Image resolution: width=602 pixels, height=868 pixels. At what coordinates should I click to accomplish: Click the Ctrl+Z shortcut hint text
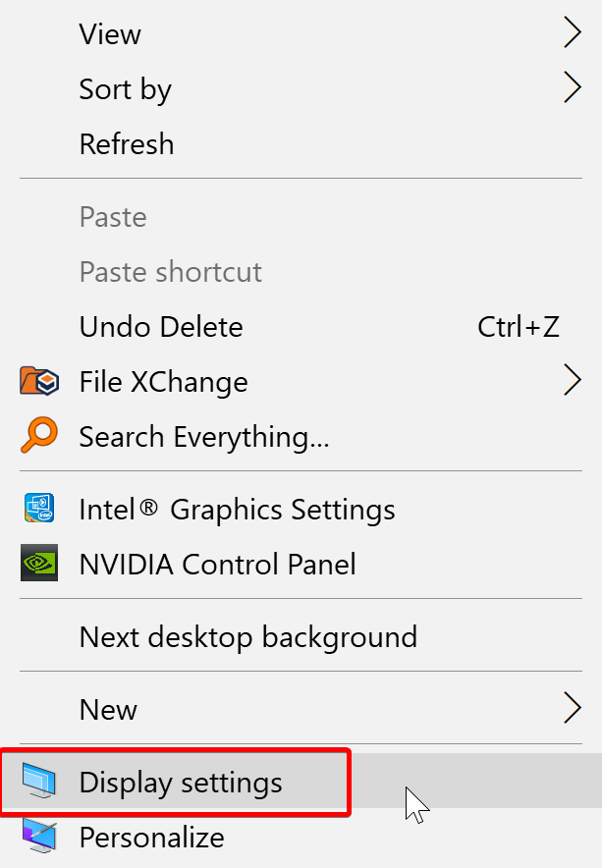[519, 327]
